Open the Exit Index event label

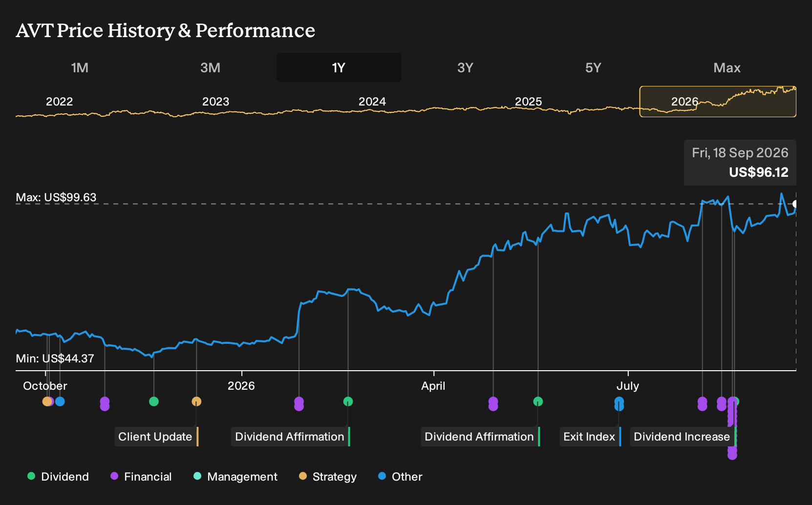tap(590, 437)
